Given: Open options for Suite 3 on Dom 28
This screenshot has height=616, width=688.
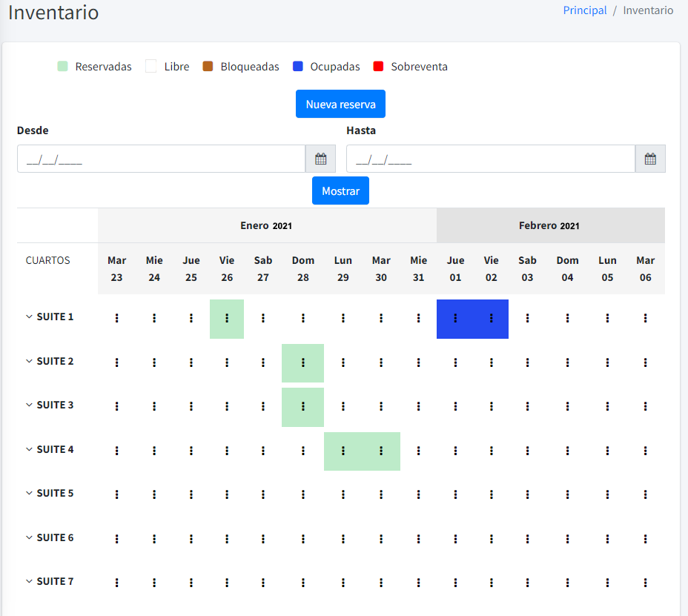Looking at the screenshot, I should click(x=303, y=406).
